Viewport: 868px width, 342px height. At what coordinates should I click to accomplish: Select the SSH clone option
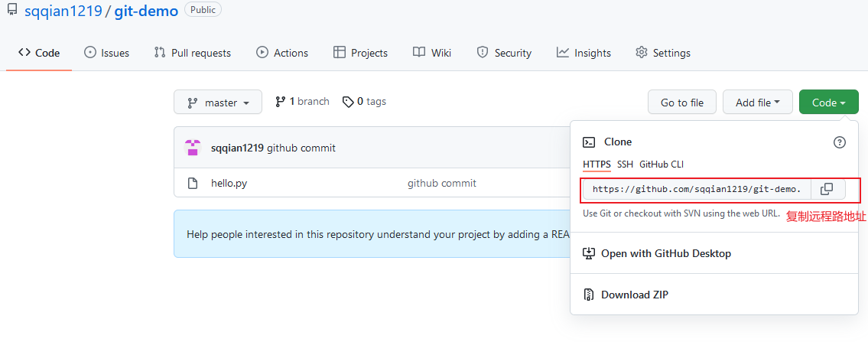coord(625,164)
